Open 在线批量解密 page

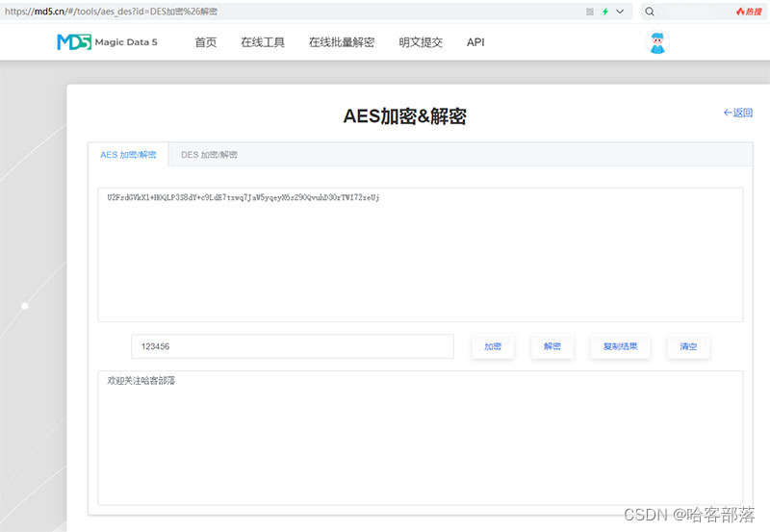point(342,42)
